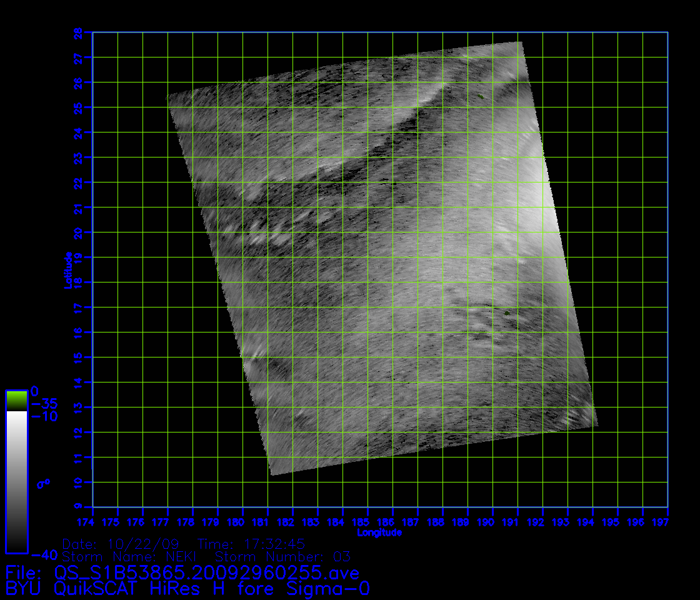Screen dimensions: 700x600
Task: Select the vertical Latitude axis title
Action: (67, 270)
